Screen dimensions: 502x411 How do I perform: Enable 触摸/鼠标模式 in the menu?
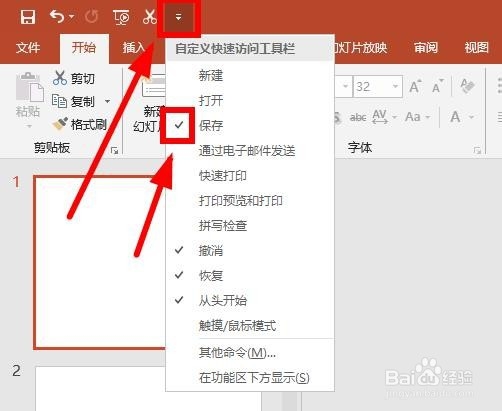coord(250,325)
